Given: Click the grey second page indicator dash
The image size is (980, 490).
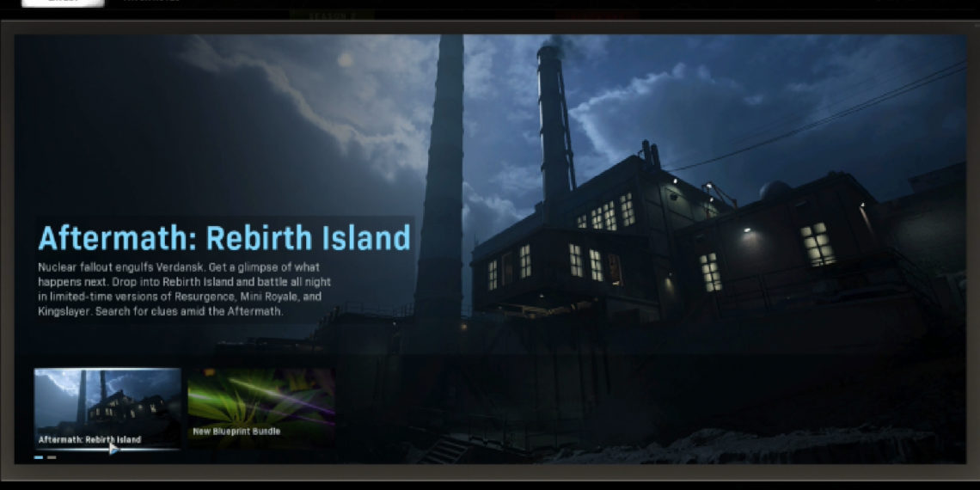Looking at the screenshot, I should coord(52,457).
